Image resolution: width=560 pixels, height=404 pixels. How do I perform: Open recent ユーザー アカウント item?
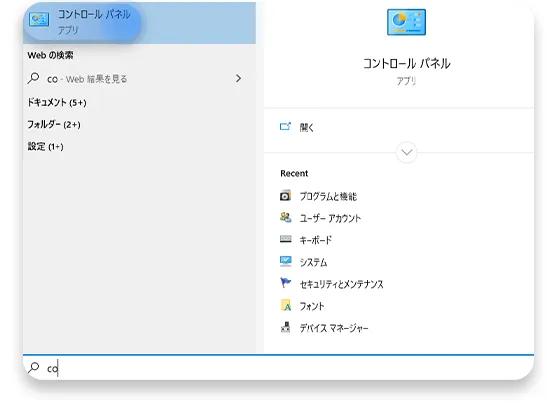[330, 218]
